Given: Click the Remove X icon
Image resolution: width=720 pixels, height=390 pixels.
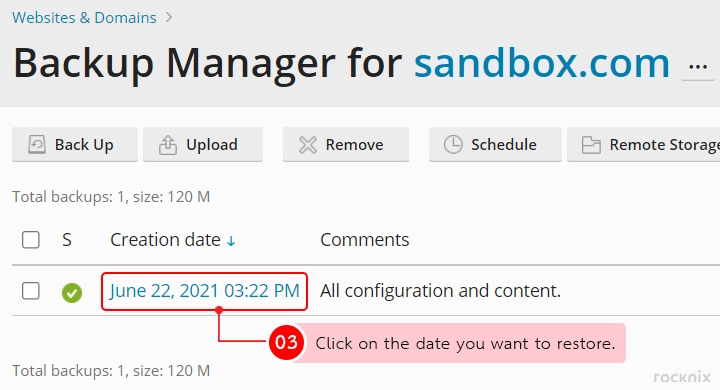Looking at the screenshot, I should tap(308, 145).
